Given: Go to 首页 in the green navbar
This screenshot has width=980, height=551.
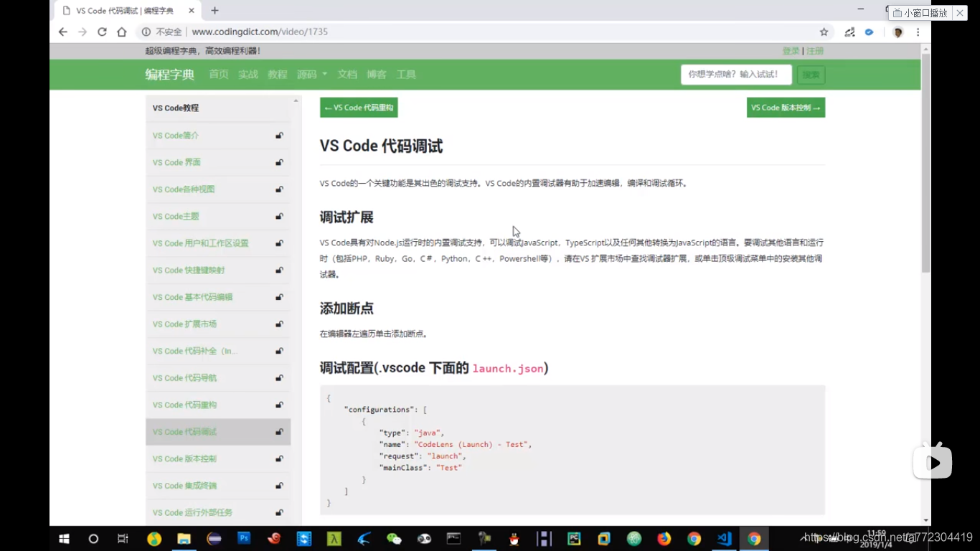Looking at the screenshot, I should tap(219, 75).
